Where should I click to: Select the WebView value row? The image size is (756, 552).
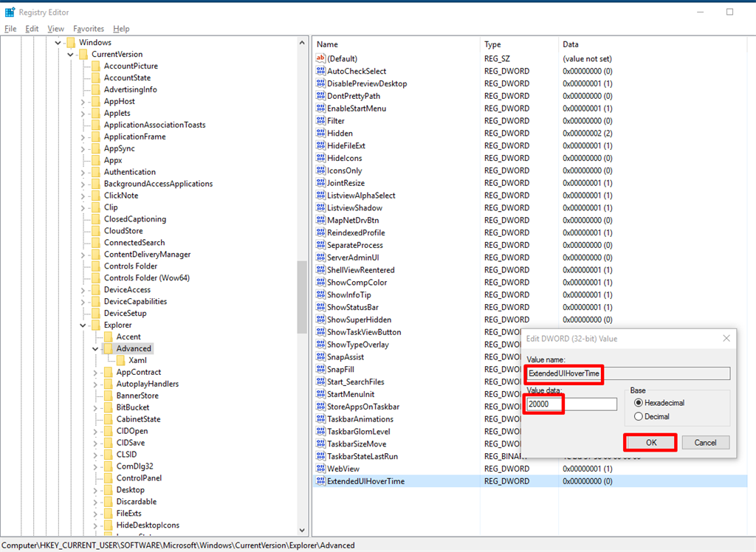[530, 469]
